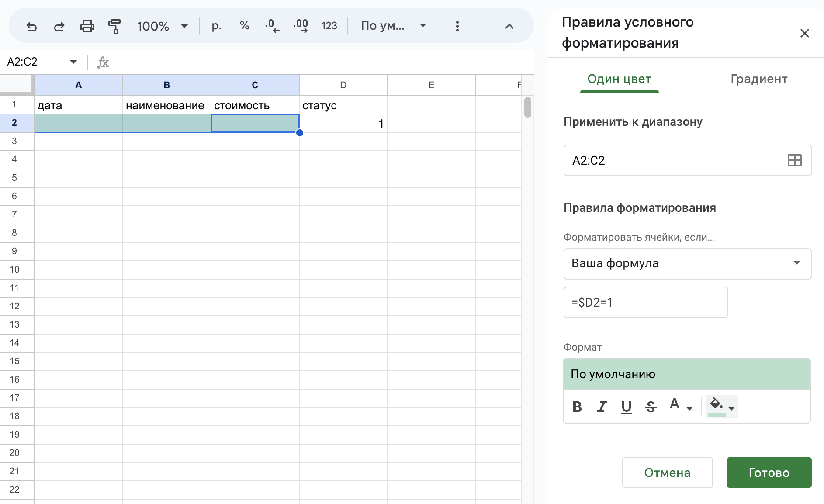Toggle bold in format options
824x504 pixels.
(x=577, y=407)
